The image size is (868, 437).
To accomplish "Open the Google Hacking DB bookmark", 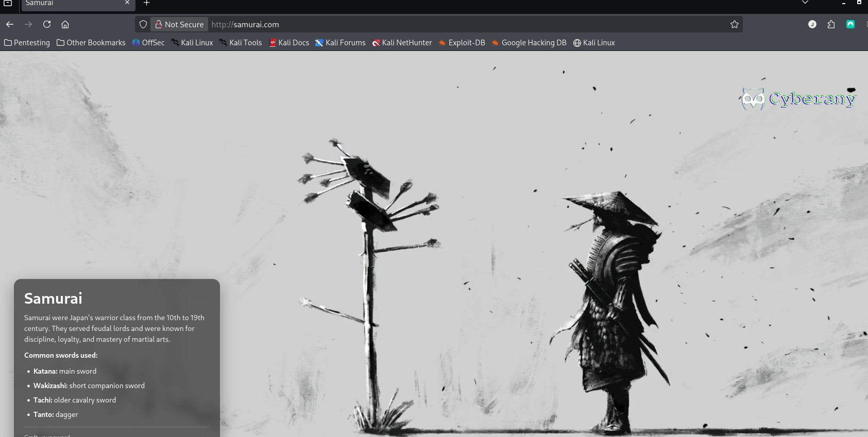I will pos(529,43).
